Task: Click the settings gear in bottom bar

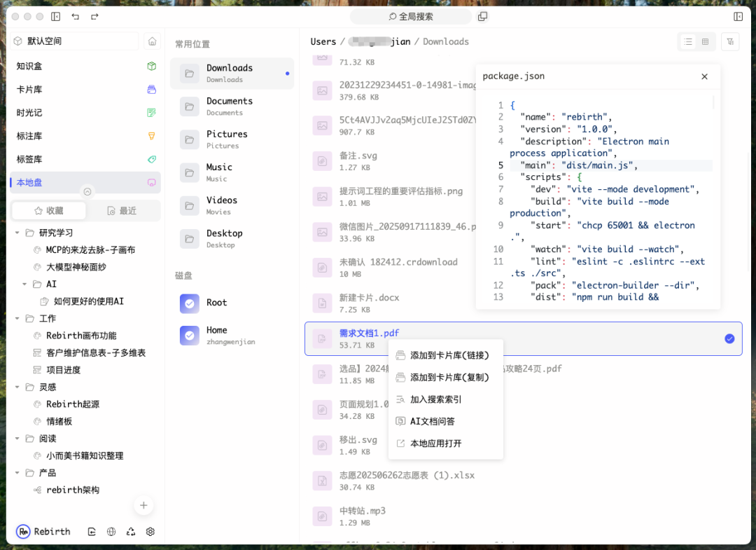Action: 150,532
